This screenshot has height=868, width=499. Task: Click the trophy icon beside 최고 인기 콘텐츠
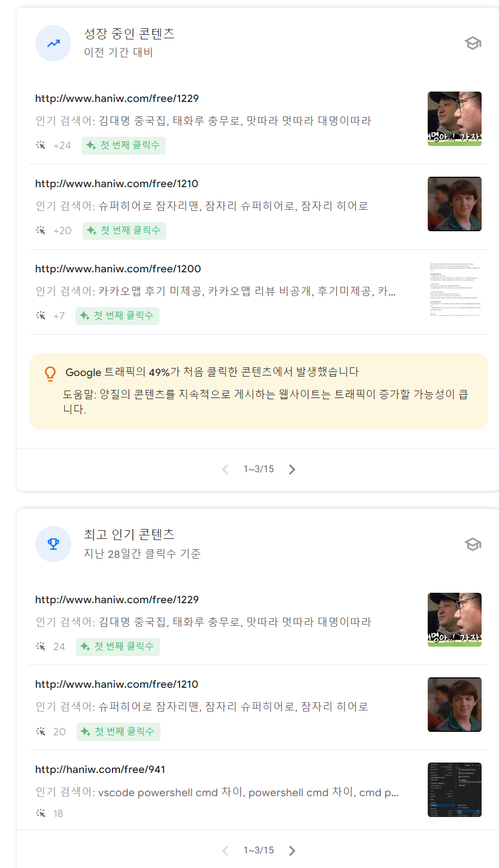click(x=53, y=544)
